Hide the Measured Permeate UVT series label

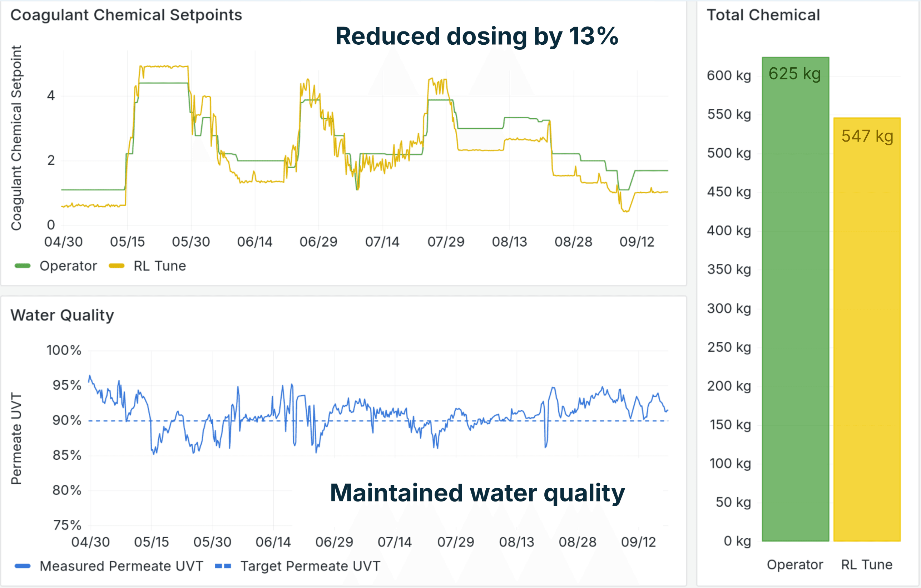[x=121, y=566]
